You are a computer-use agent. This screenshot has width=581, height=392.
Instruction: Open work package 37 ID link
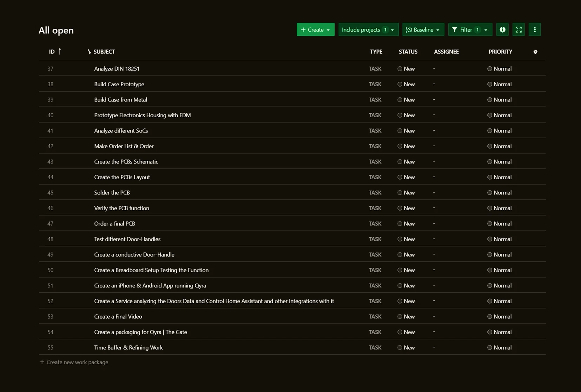coord(51,69)
